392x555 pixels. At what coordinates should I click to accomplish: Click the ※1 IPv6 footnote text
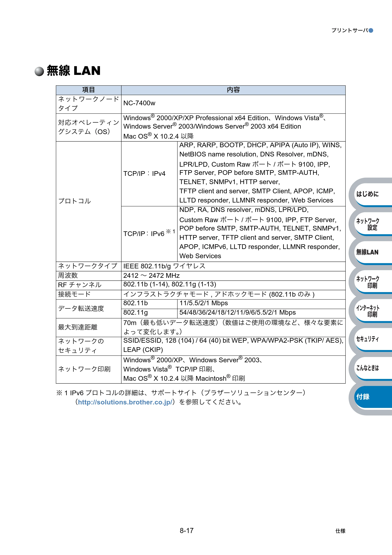click(181, 397)
